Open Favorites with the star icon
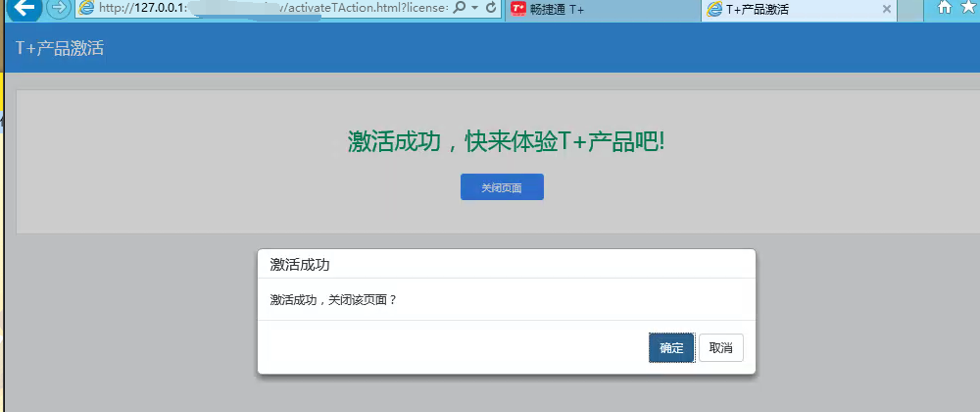This screenshot has width=980, height=412. tap(969, 7)
